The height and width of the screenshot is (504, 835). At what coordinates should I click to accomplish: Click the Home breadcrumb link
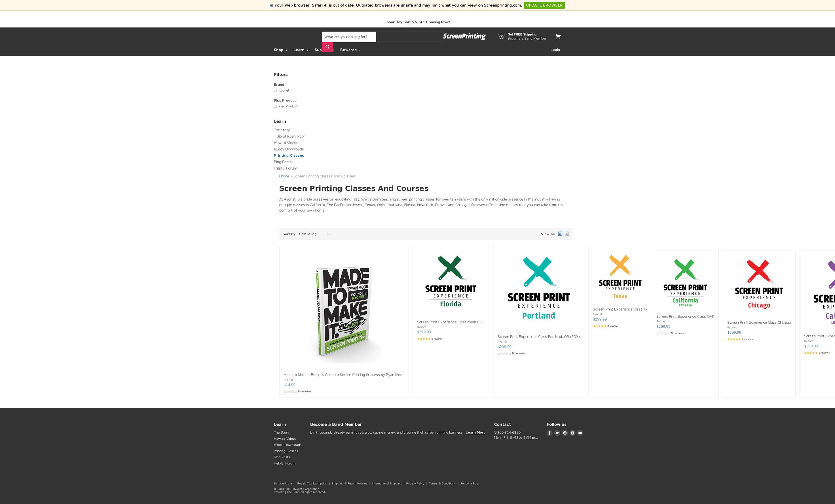[284, 176]
